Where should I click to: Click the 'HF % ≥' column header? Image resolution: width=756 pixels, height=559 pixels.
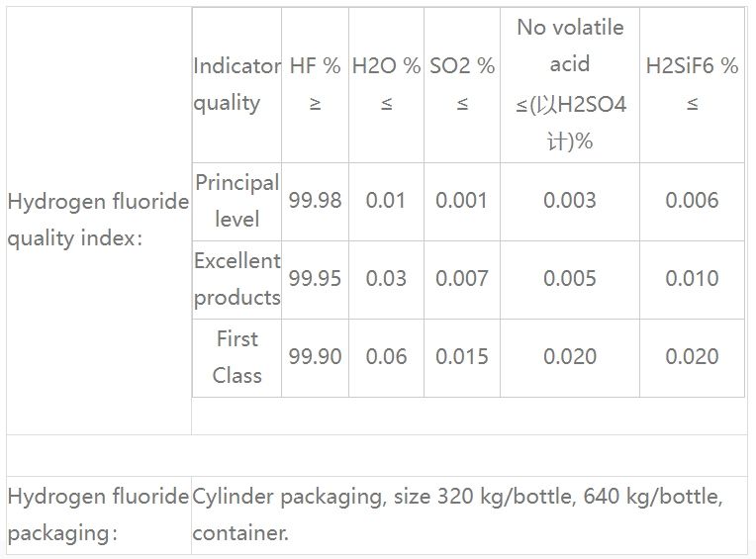point(315,84)
